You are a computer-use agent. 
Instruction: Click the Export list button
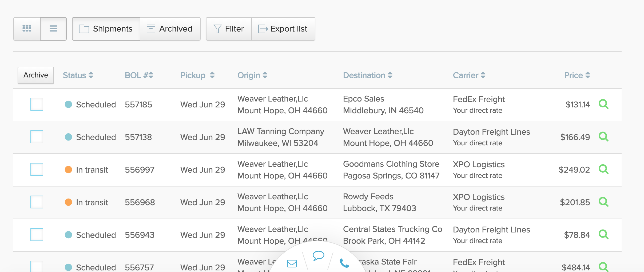point(283,29)
